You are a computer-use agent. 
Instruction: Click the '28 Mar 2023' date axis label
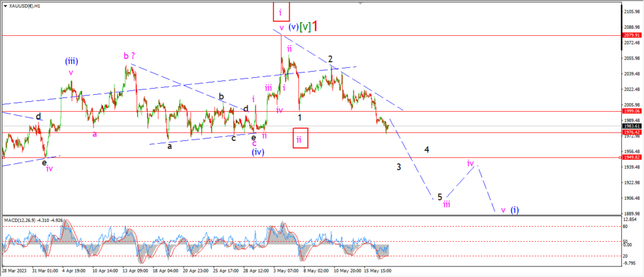(14, 272)
